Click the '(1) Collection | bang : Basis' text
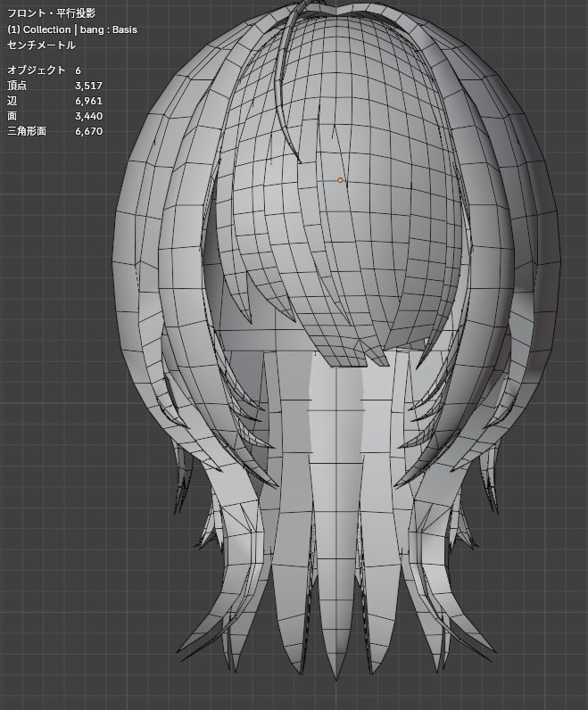The image size is (588, 710). (72, 29)
